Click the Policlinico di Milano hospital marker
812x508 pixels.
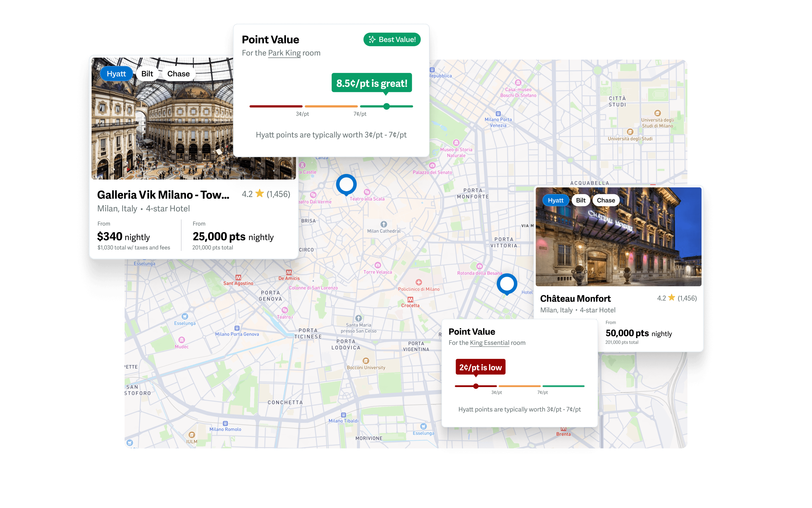click(418, 282)
